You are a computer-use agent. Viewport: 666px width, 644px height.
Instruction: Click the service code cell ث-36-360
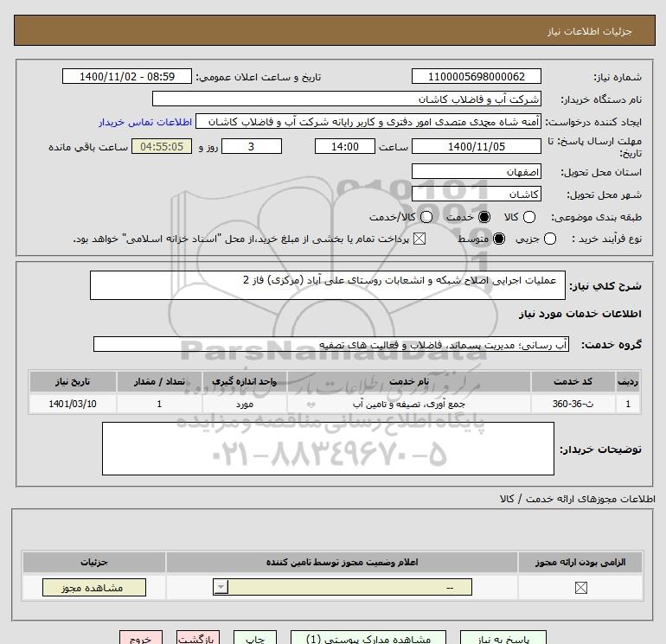tap(573, 404)
